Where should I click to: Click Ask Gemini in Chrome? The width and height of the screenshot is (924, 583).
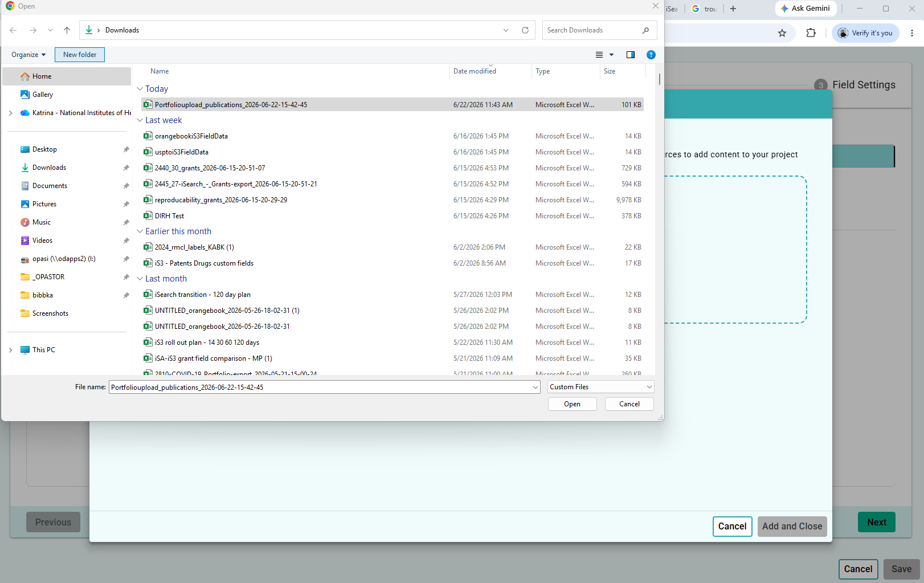806,9
